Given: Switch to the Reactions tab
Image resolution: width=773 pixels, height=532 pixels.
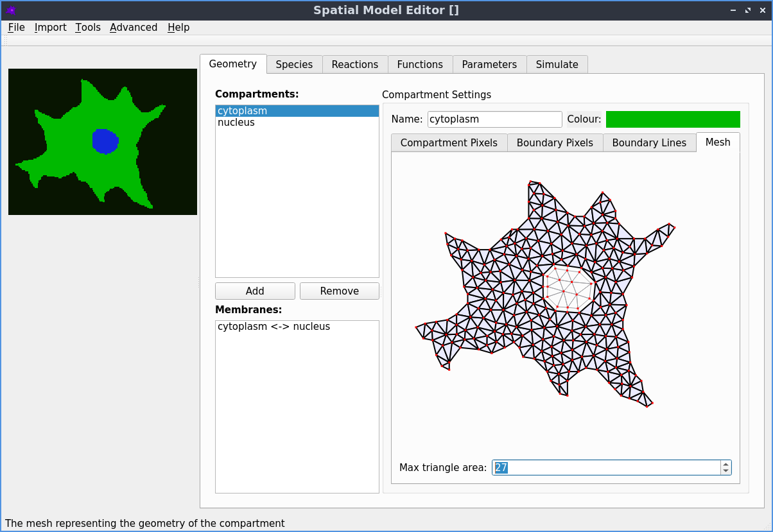Looking at the screenshot, I should pos(354,65).
